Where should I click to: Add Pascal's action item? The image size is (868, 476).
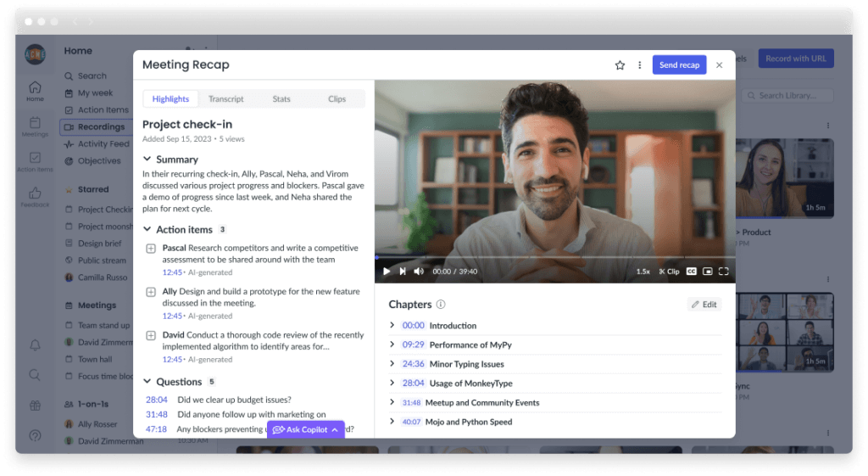[151, 249]
